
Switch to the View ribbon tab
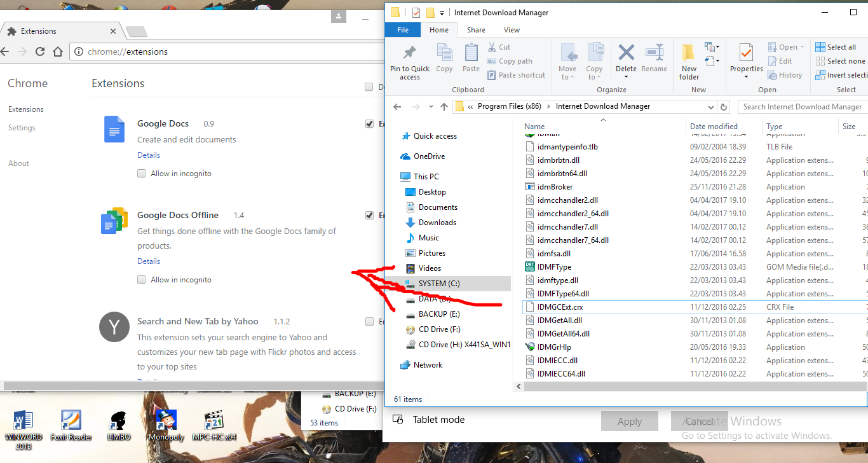click(x=512, y=30)
